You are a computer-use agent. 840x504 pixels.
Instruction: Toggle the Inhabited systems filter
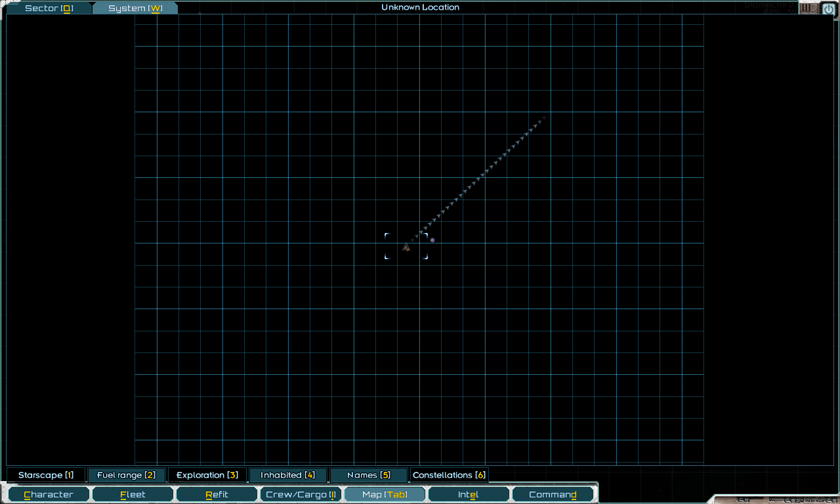tap(287, 475)
